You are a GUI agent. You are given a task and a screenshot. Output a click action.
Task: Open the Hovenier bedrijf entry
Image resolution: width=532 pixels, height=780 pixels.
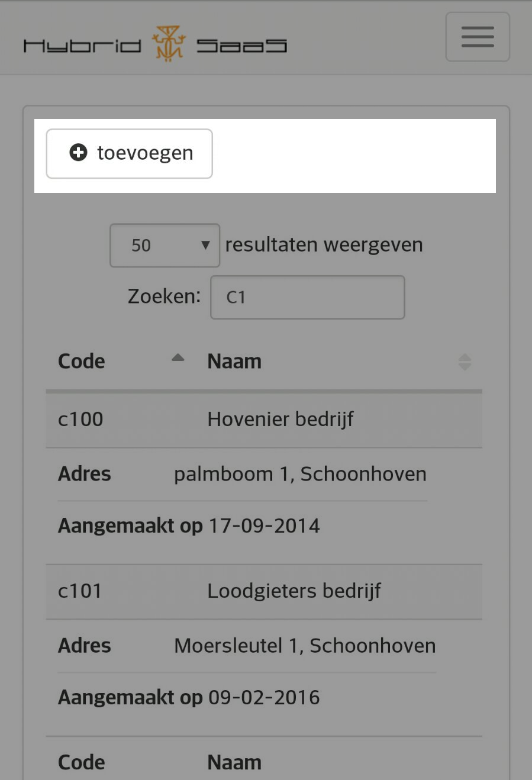pyautogui.click(x=280, y=419)
